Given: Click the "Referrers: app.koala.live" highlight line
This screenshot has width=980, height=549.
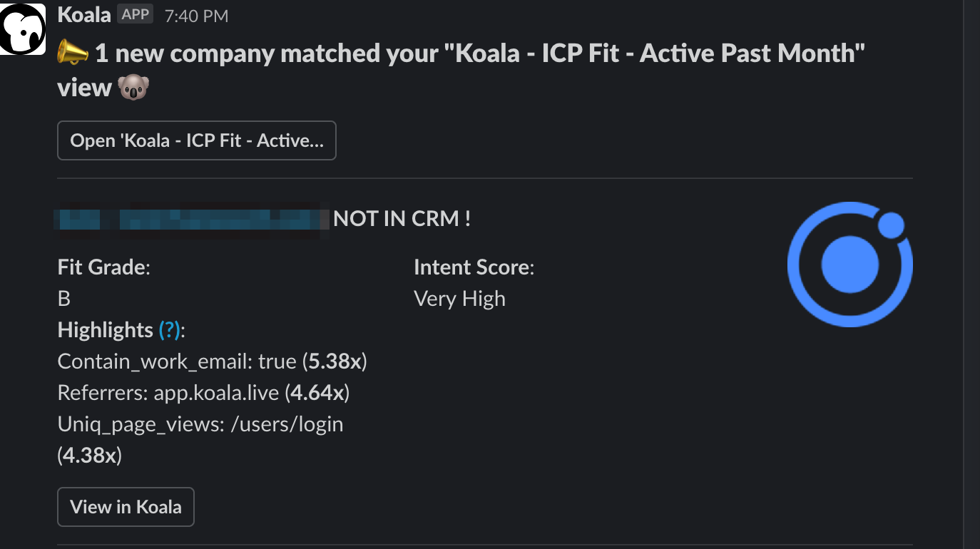Looking at the screenshot, I should click(x=203, y=393).
